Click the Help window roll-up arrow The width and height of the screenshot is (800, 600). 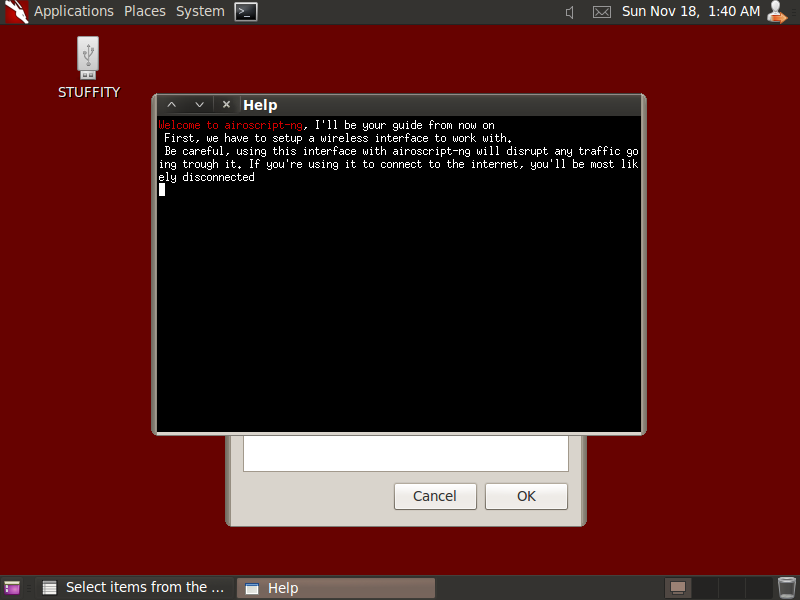point(171,105)
